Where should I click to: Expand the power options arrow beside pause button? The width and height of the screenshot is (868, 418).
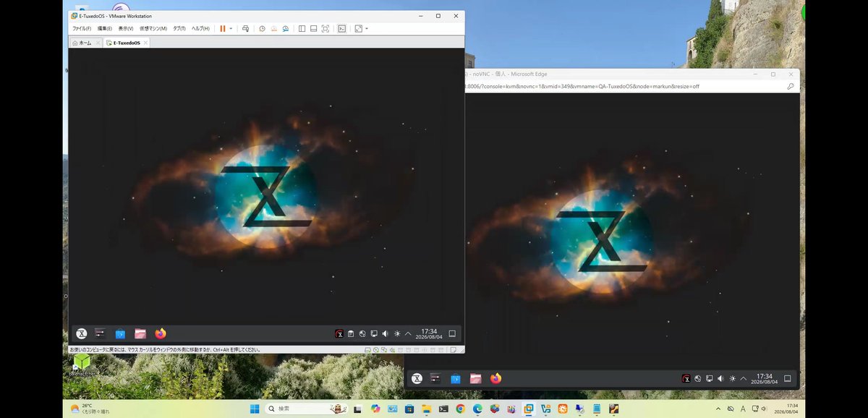coord(231,28)
